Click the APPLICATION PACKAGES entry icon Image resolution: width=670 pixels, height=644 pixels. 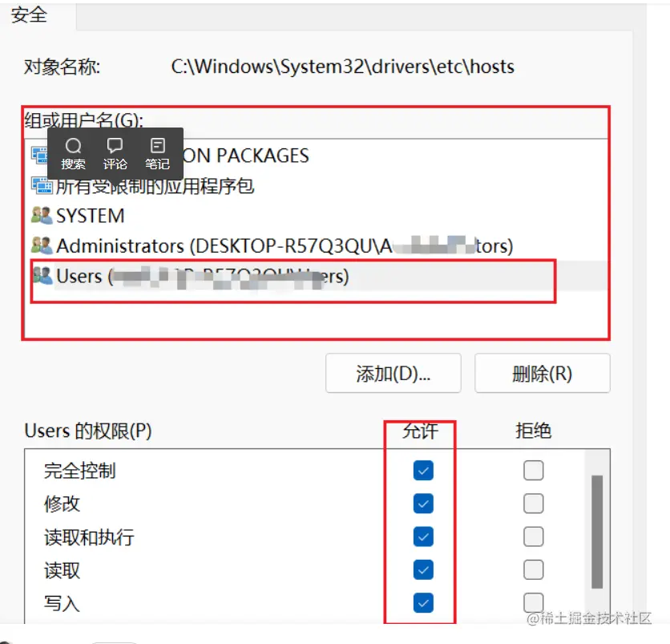click(x=39, y=155)
